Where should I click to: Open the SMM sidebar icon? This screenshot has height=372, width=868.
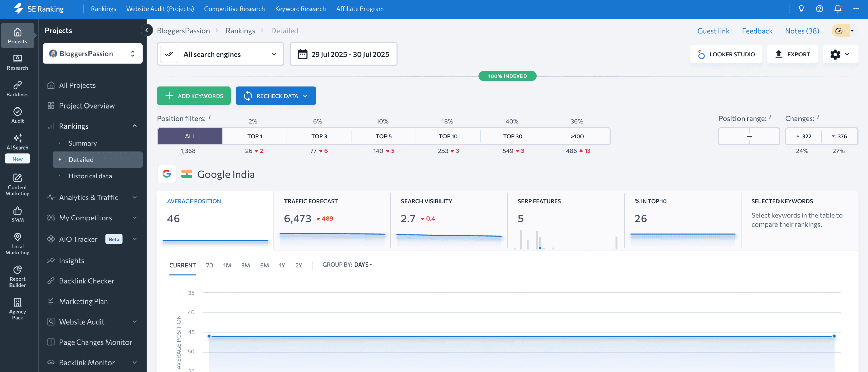(x=17, y=214)
